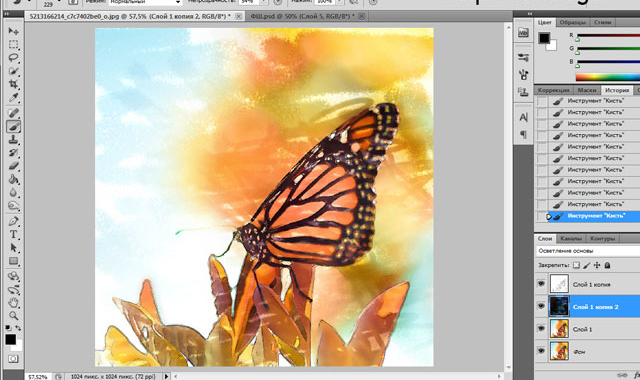Select the Pen tool
Screen dimensions: 640x380
pyautogui.click(x=13, y=221)
